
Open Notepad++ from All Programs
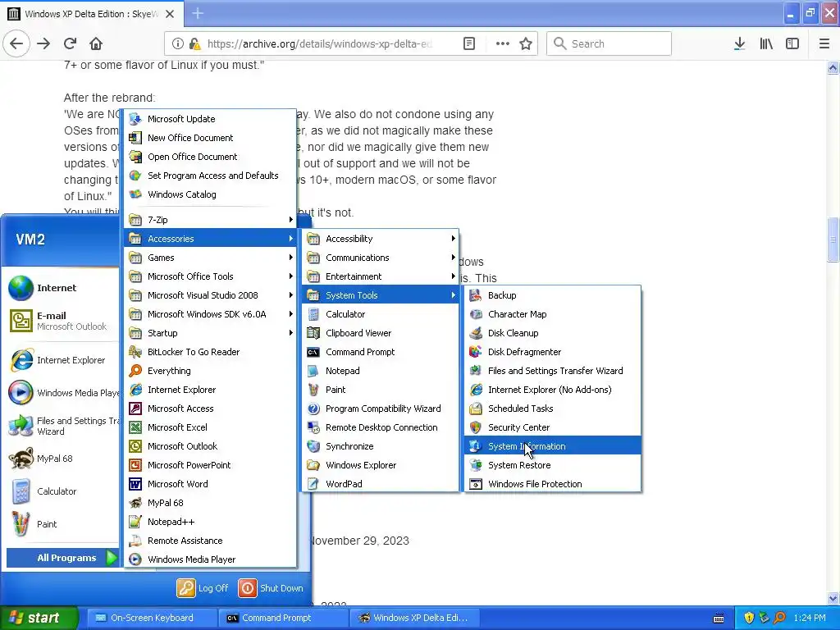click(x=210, y=522)
